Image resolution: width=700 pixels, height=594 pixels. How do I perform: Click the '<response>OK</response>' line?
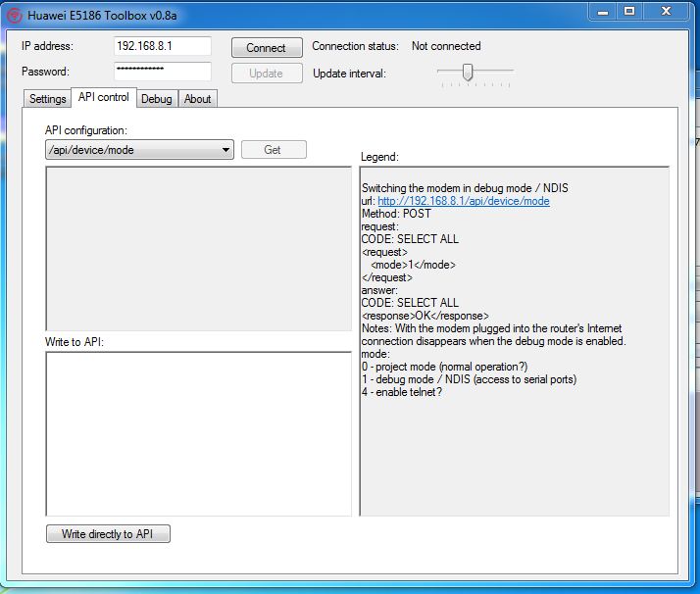tap(425, 316)
